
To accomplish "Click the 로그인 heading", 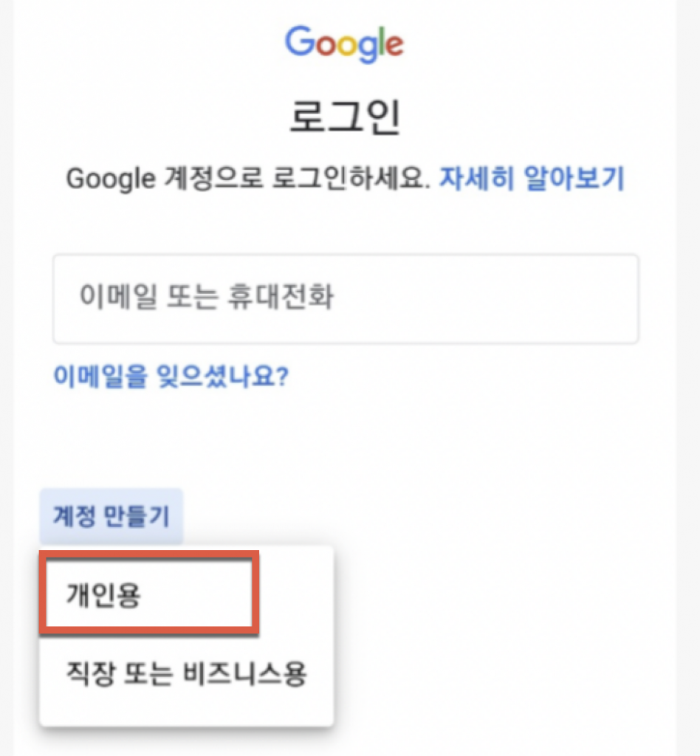I will point(345,117).
